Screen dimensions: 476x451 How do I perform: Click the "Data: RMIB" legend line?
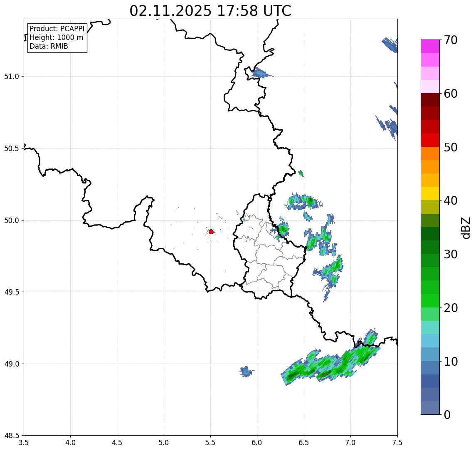49,46
